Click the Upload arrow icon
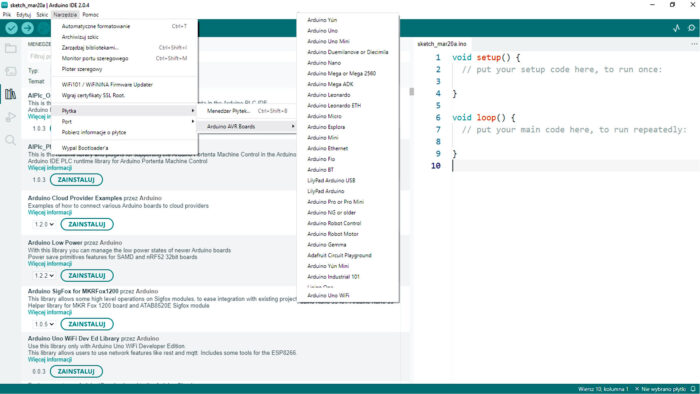This screenshot has height=394, width=700. (28, 28)
